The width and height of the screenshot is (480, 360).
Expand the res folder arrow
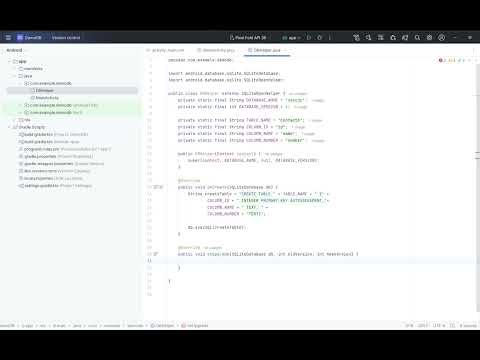[15, 120]
